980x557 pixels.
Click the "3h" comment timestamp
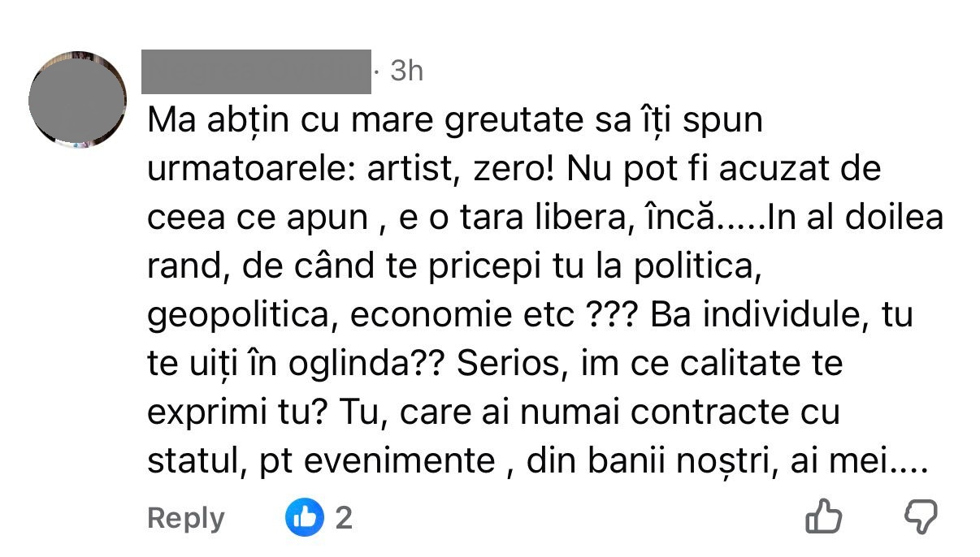click(406, 71)
